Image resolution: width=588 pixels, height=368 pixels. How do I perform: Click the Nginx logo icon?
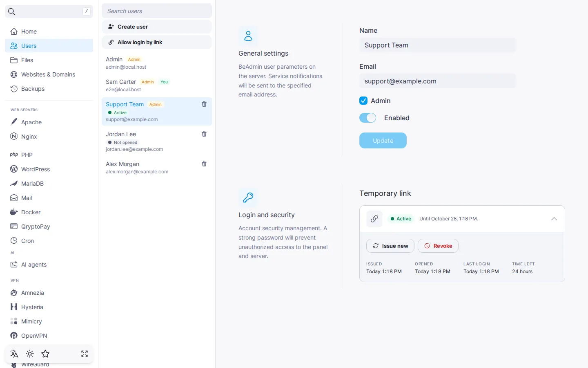[x=14, y=137]
